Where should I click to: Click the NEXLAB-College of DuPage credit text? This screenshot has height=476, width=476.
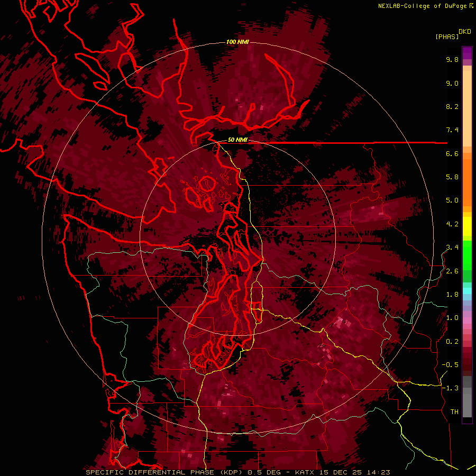[423, 6]
